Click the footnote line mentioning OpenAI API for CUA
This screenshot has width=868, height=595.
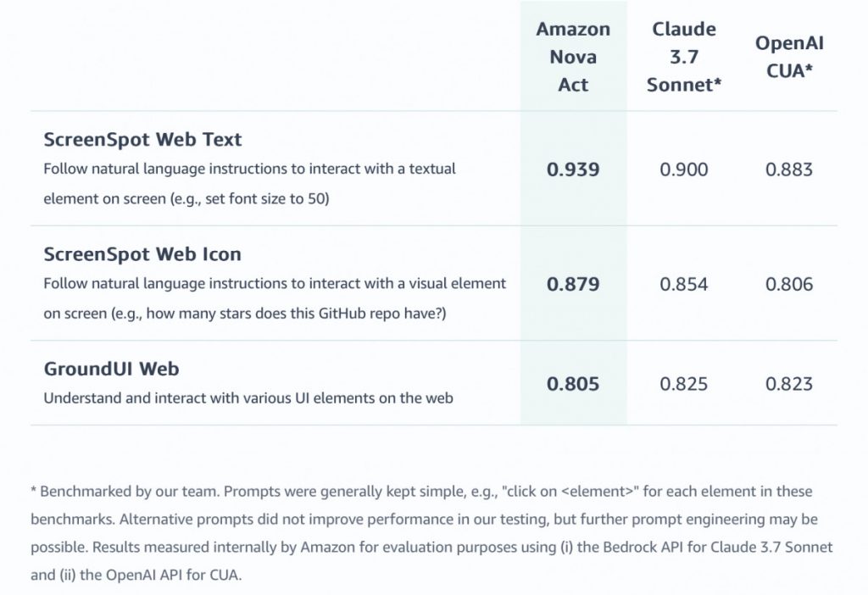pyautogui.click(x=136, y=575)
